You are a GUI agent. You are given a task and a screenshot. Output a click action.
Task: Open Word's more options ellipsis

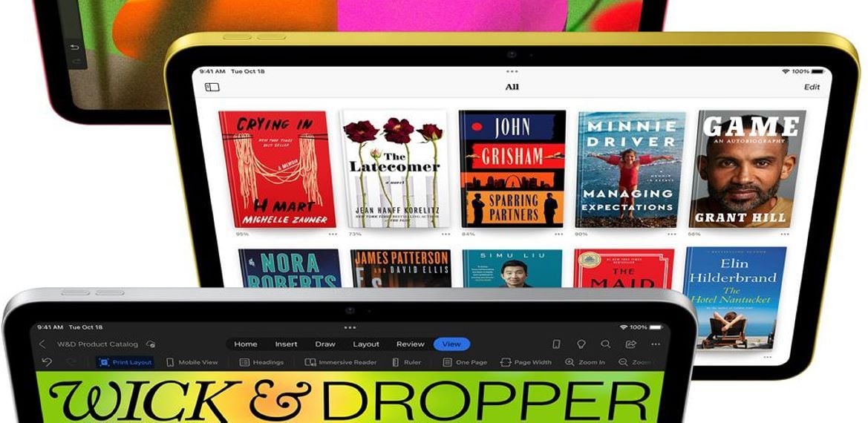656,344
